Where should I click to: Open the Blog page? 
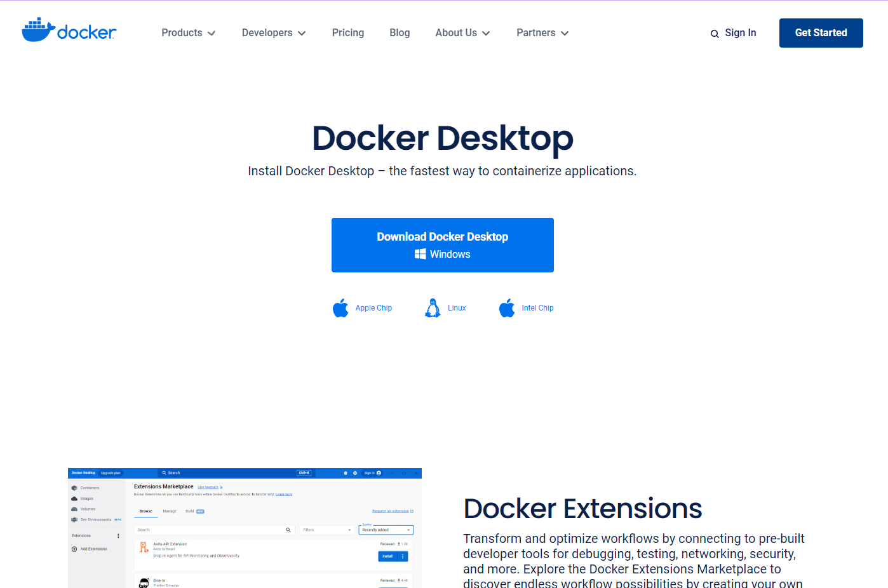[x=400, y=33]
